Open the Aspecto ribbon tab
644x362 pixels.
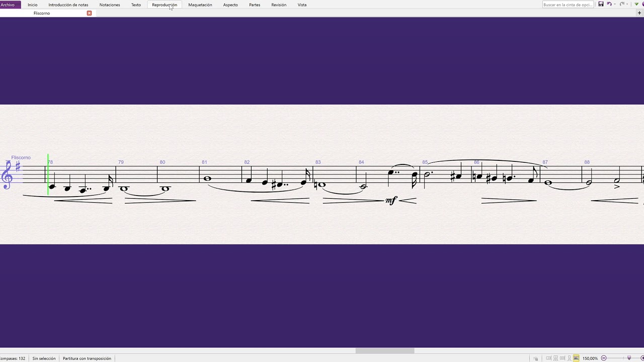coord(230,5)
